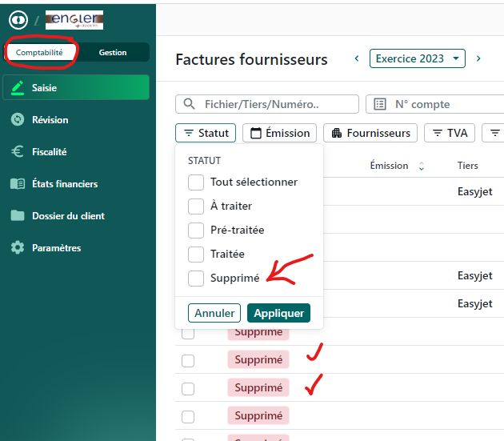Open Dossier du client folder
504x441 pixels.
[x=67, y=216]
